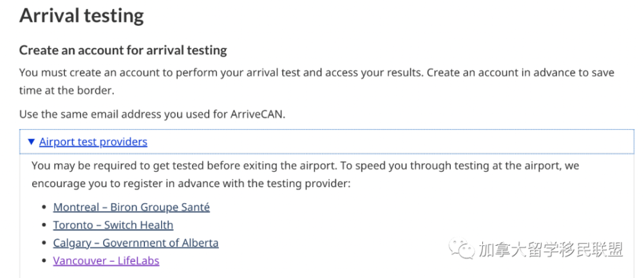Open the Toronto – Switch Health link
644x278 pixels.
click(113, 225)
